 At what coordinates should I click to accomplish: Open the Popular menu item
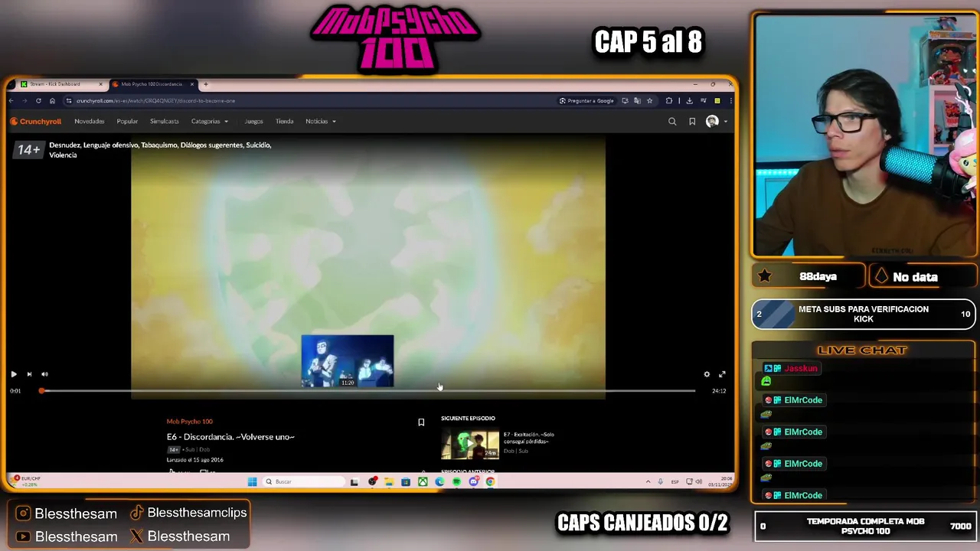(127, 121)
